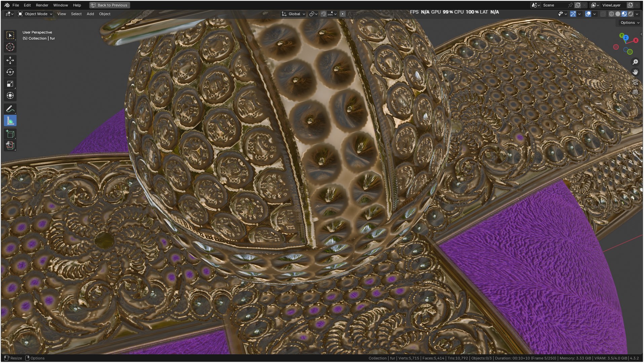The width and height of the screenshot is (644, 363).
Task: Click the Options status bar entry
Action: tap(35, 358)
